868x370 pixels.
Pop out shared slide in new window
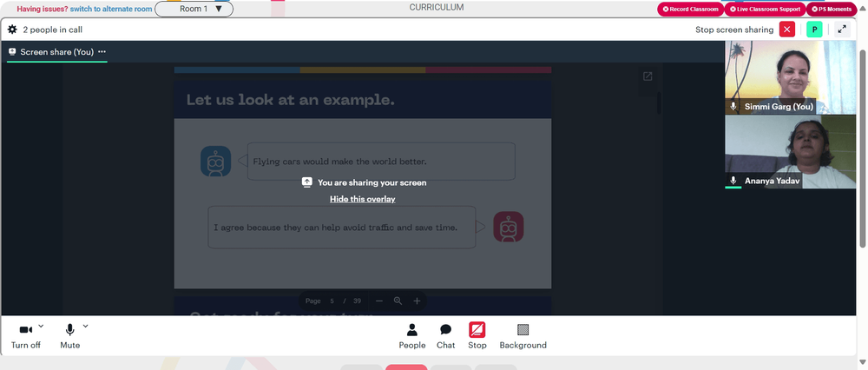[648, 76]
